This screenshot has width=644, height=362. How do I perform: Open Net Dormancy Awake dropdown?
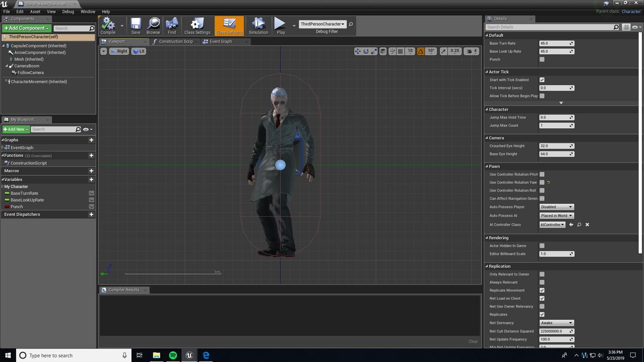click(x=557, y=323)
